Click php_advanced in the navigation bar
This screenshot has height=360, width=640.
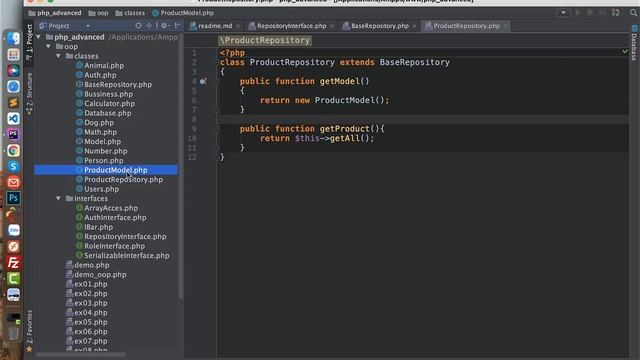point(55,13)
